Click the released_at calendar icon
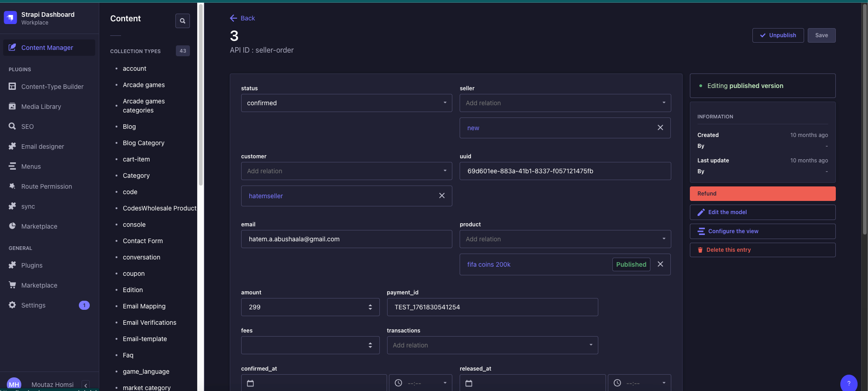Screen dimensions: 868x391 click(x=469, y=383)
